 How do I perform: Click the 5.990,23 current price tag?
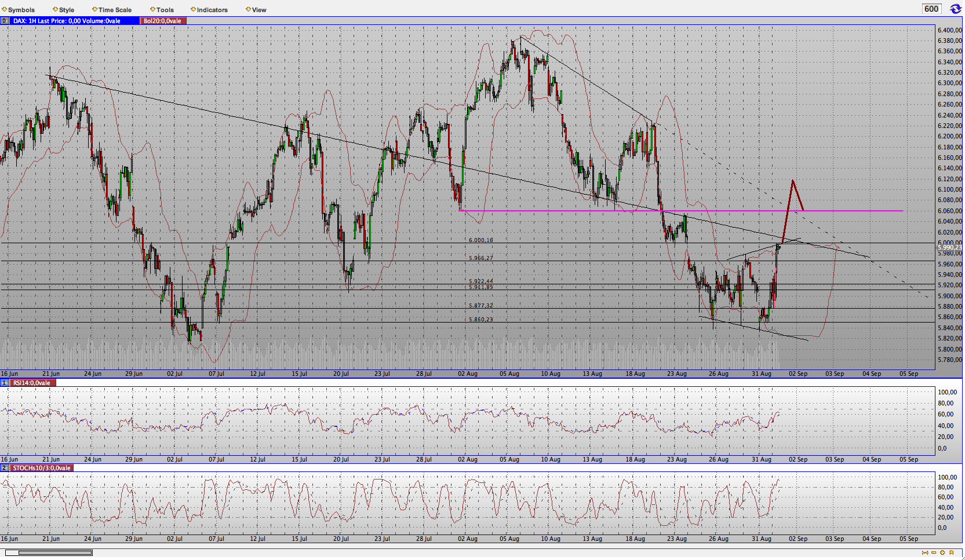click(x=949, y=247)
